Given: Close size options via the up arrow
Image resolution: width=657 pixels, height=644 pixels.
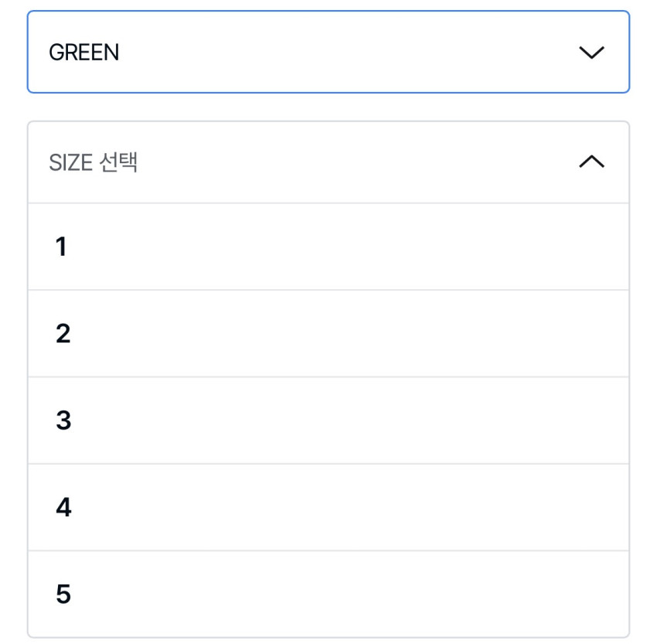Looking at the screenshot, I should [591, 162].
